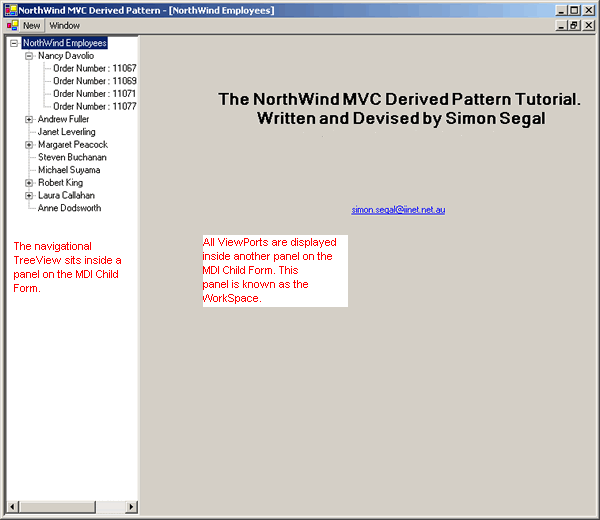The width and height of the screenshot is (600, 520).
Task: Click the application icon in the title bar
Action: (11, 10)
